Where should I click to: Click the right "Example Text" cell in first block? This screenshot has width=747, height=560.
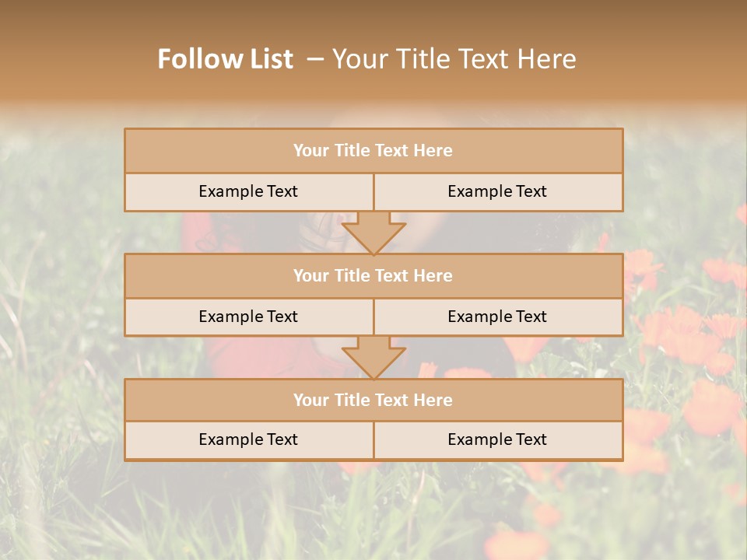(497, 191)
